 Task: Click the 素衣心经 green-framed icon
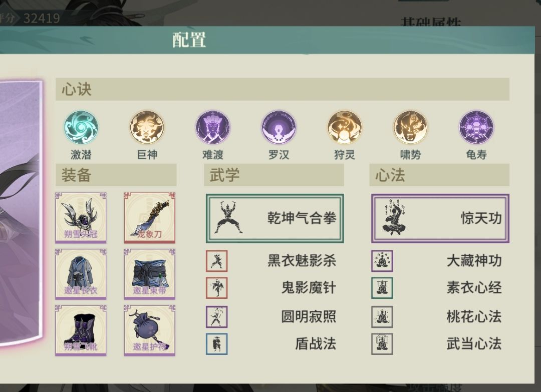382,288
